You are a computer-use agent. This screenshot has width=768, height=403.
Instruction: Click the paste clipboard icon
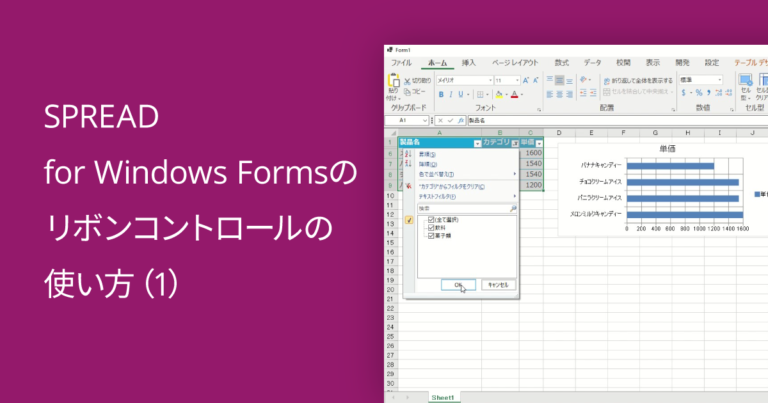pyautogui.click(x=394, y=80)
